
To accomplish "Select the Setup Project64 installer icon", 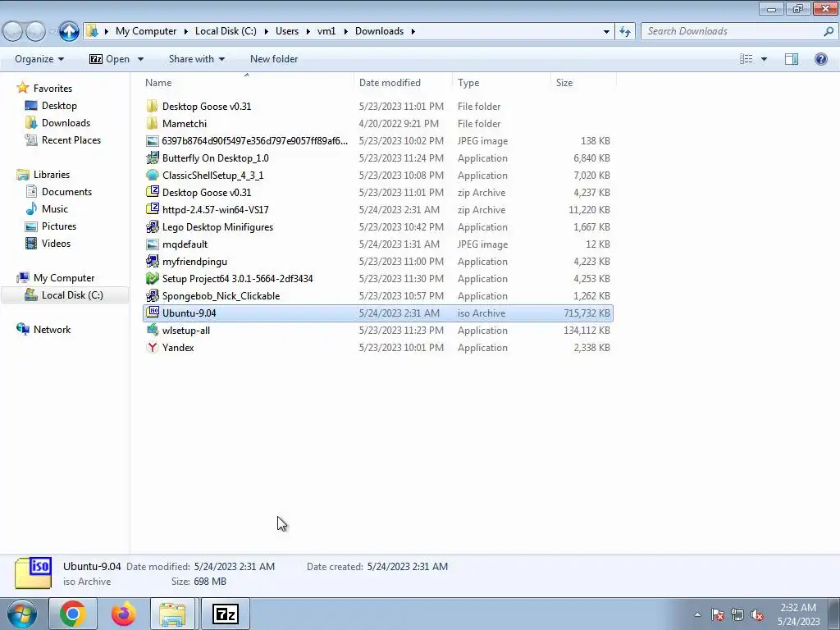I will [152, 279].
